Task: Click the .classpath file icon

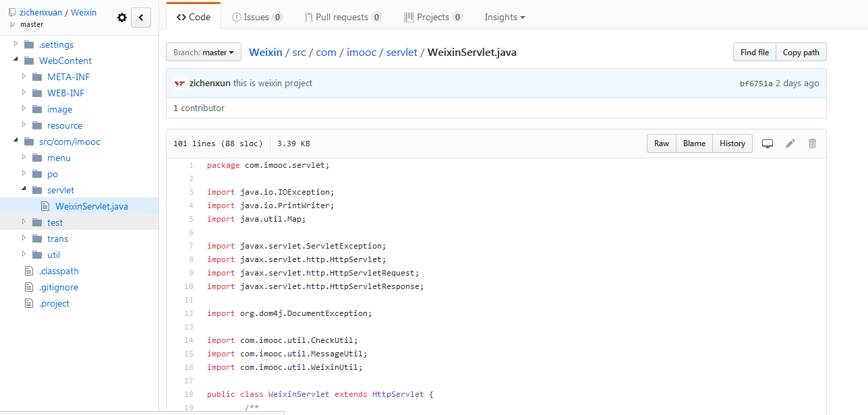Action: click(28, 271)
